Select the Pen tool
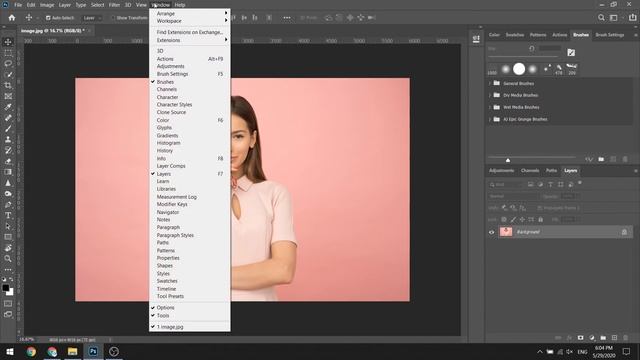640x360 pixels. point(8,204)
